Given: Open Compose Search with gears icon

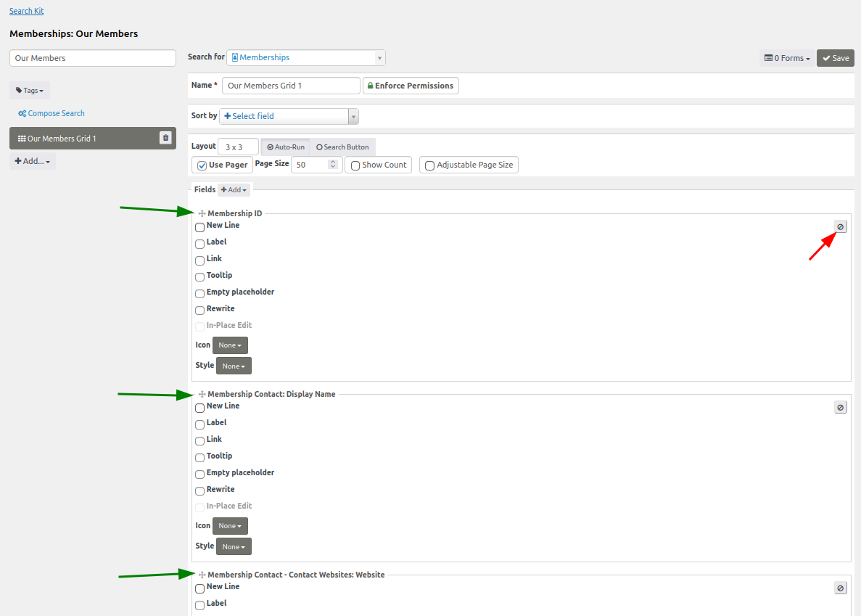Looking at the screenshot, I should point(52,113).
